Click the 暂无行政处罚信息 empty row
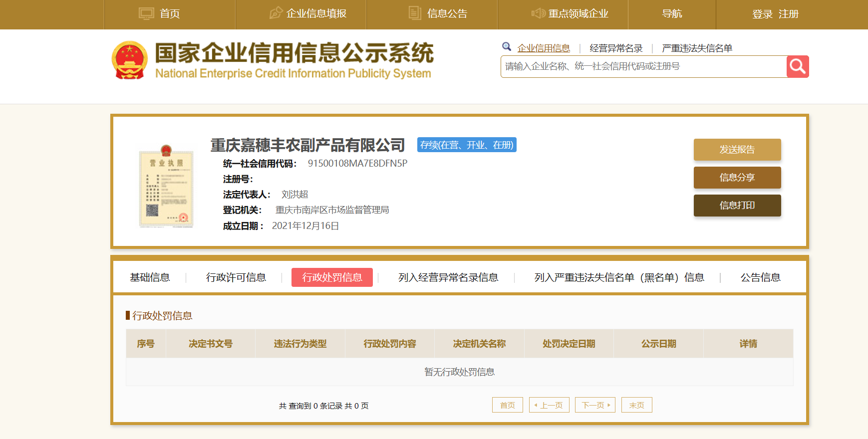868x439 pixels. [460, 372]
